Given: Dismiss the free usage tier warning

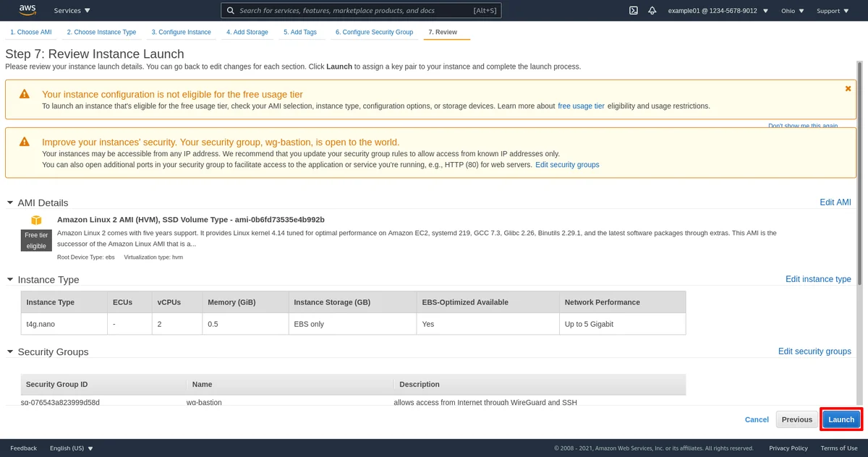Looking at the screenshot, I should coord(848,88).
